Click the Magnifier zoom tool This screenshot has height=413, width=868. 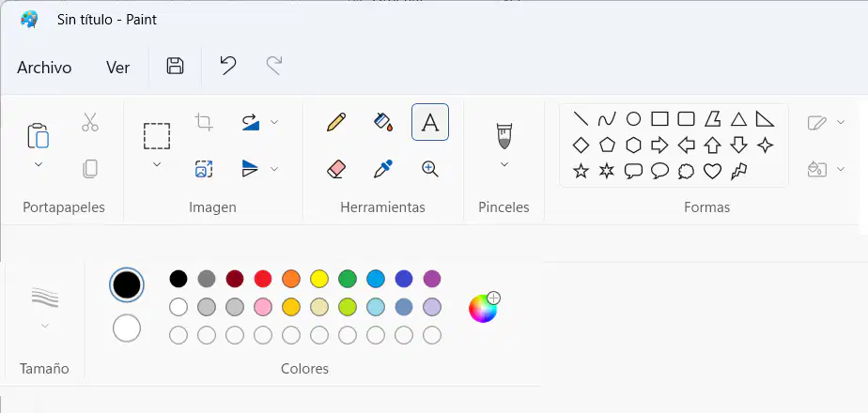tap(430, 169)
